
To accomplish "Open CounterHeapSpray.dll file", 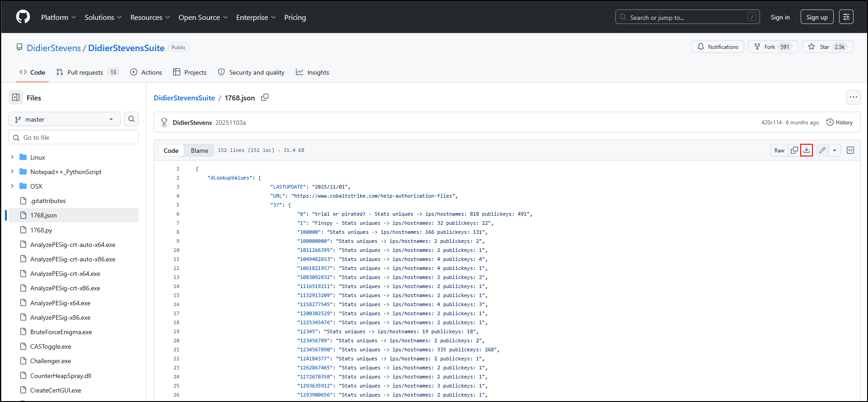I will tap(61, 376).
